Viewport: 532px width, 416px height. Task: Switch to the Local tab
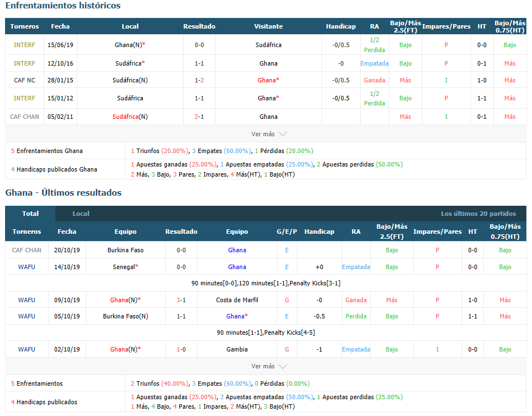81,214
